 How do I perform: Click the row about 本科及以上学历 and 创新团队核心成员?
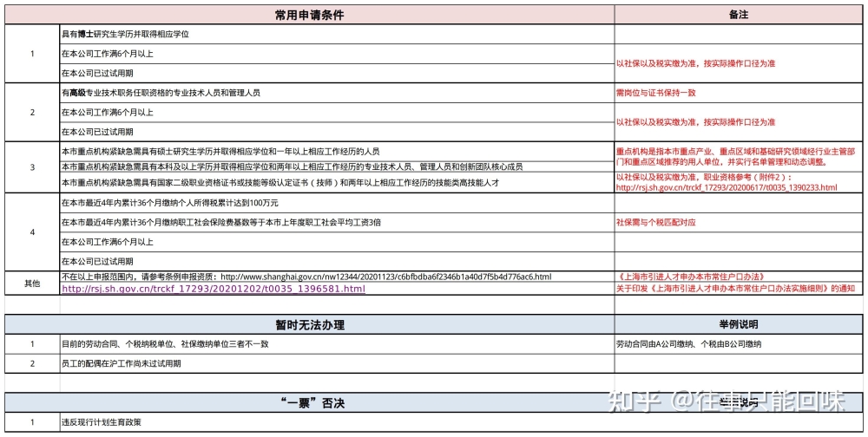(x=337, y=166)
